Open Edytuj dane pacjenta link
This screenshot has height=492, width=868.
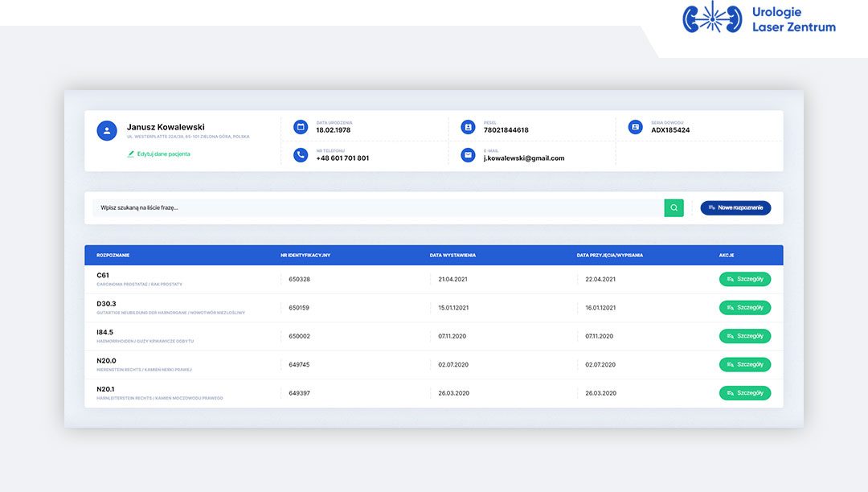(x=163, y=154)
